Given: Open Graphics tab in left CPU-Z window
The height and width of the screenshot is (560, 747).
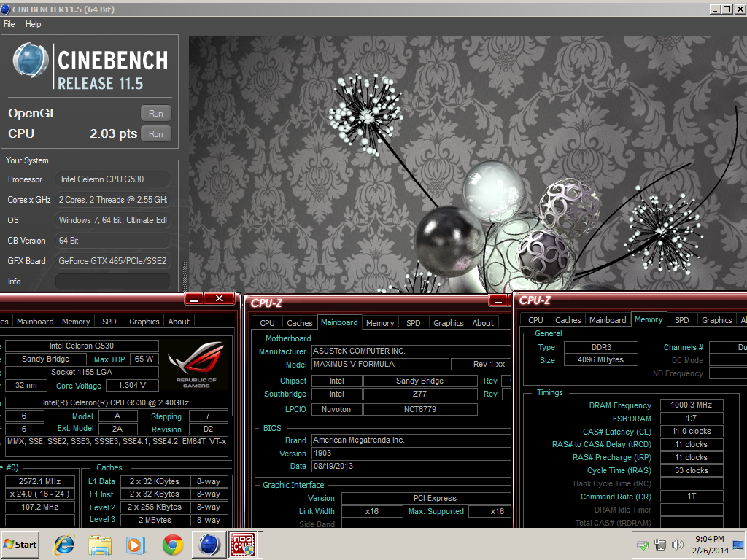Looking at the screenshot, I should [144, 322].
